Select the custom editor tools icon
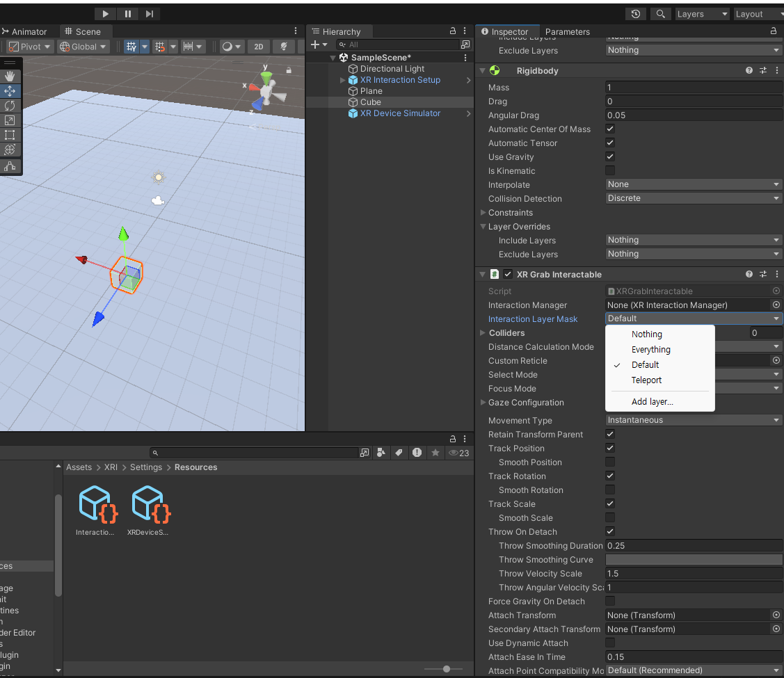The height and width of the screenshot is (678, 784). pyautogui.click(x=10, y=166)
